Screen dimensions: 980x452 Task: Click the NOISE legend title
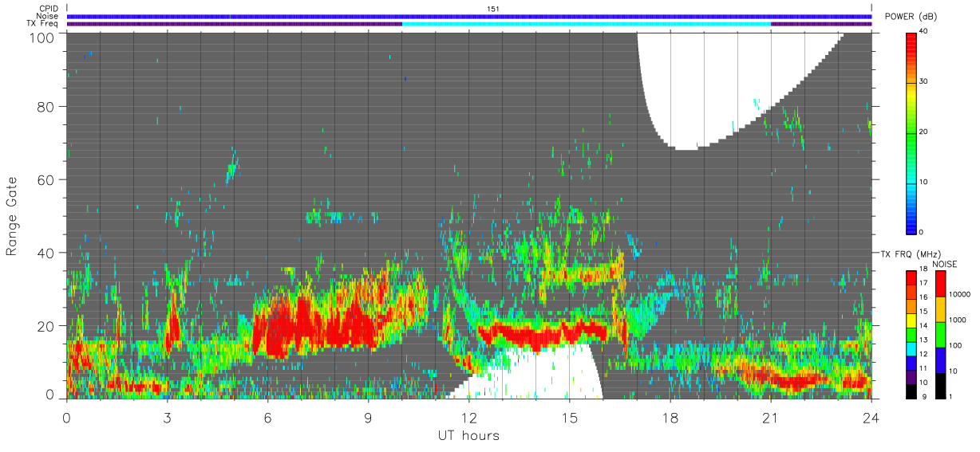coord(944,263)
